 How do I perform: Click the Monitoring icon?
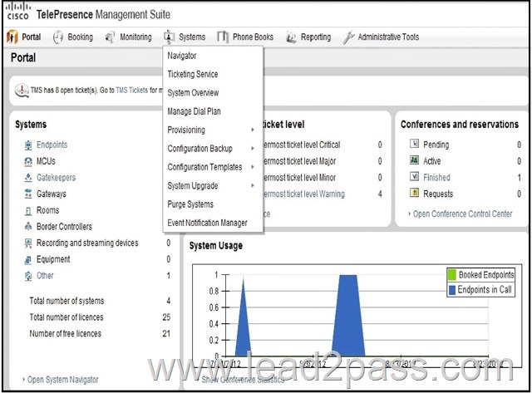(x=110, y=37)
